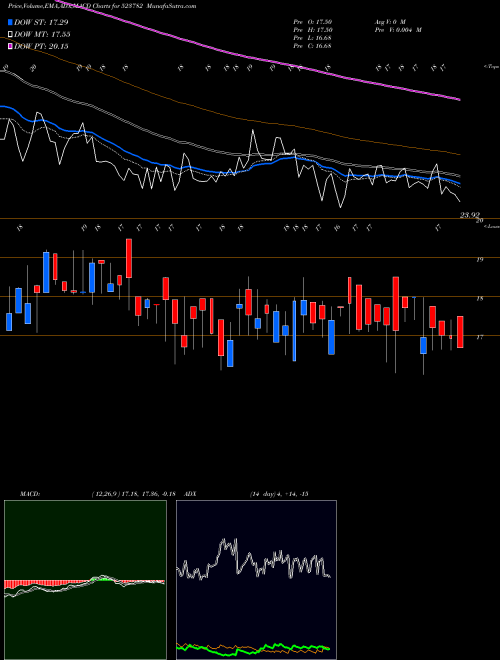This screenshot has width=500, height=660.
Task: Click the 'Pre L: 16.68' value
Action: tap(312, 38)
